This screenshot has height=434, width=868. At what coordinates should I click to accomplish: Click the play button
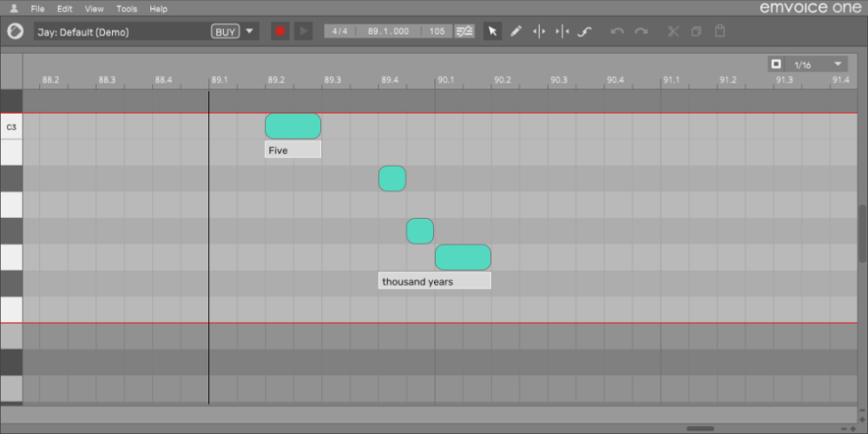pyautogui.click(x=303, y=31)
